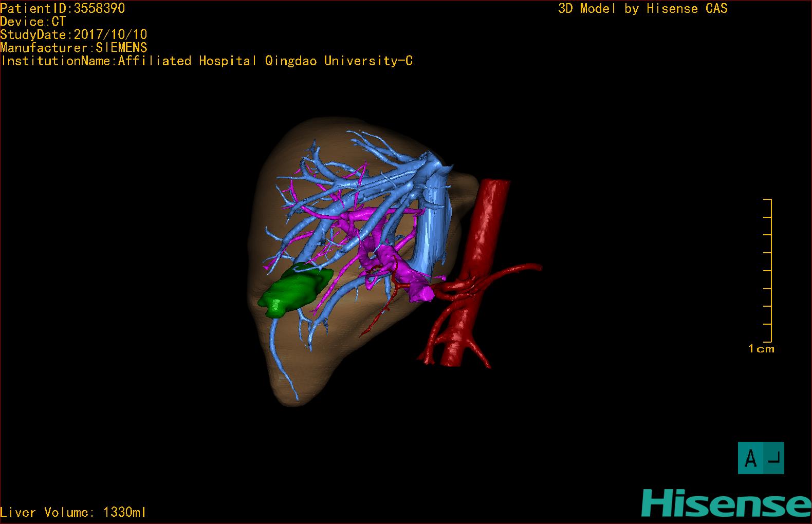Viewport: 812px width, 524px height.
Task: Click the Manufacturer:SIEMENS label
Action: pyautogui.click(x=74, y=48)
